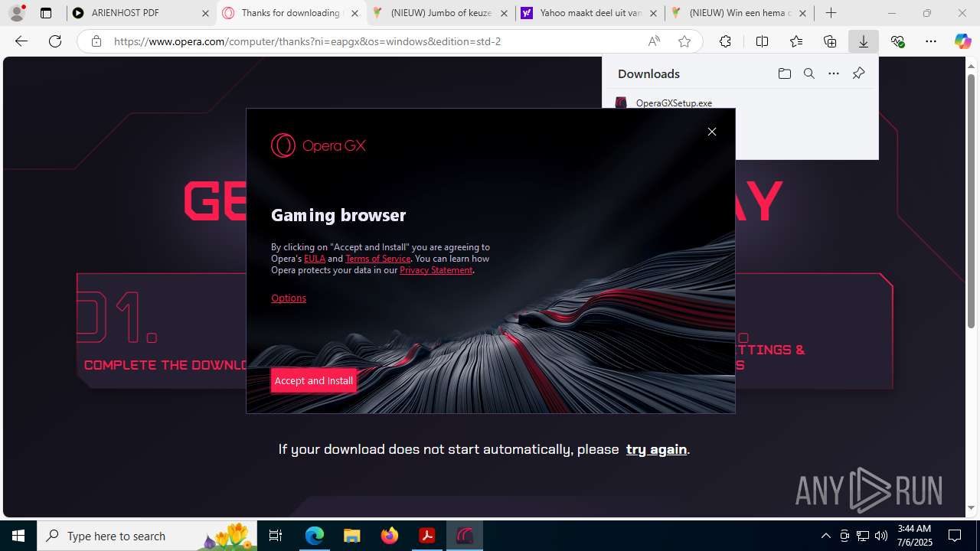Click the taskbar search box

[x=147, y=536]
